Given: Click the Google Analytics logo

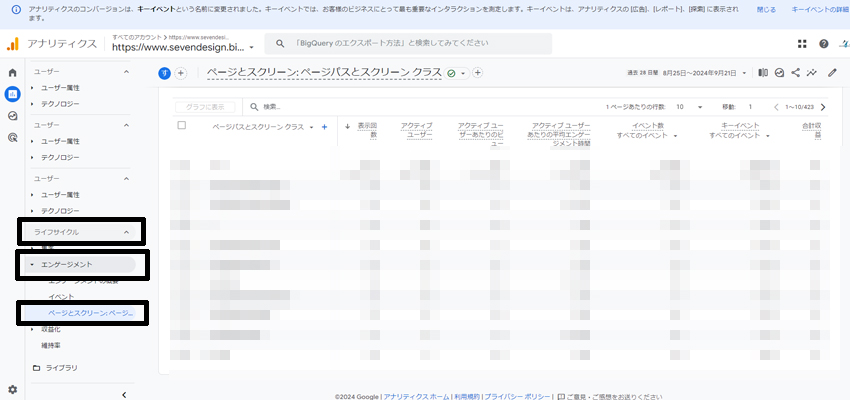Looking at the screenshot, I should pos(12,44).
